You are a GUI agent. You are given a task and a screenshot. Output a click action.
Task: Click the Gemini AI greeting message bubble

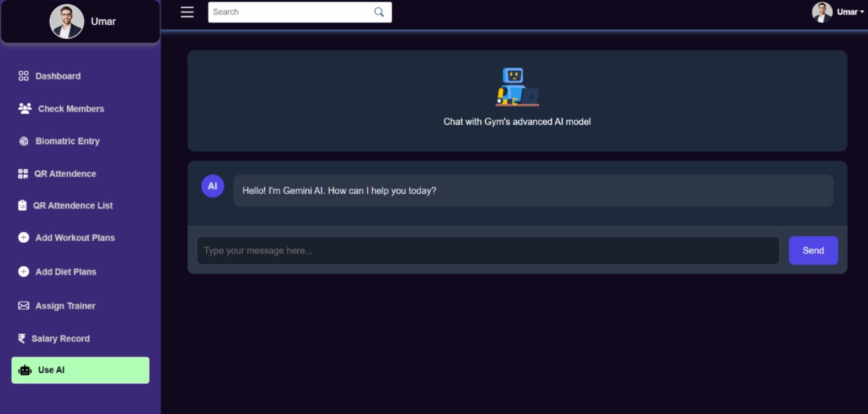[533, 191]
